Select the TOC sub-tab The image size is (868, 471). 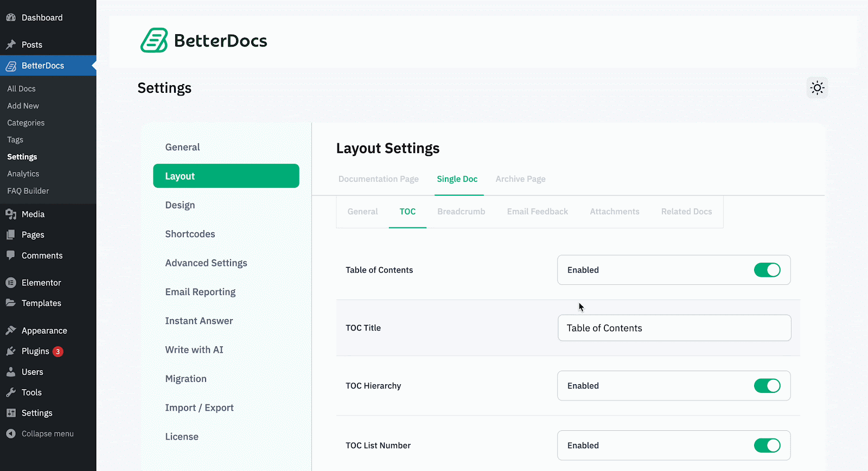tap(407, 212)
